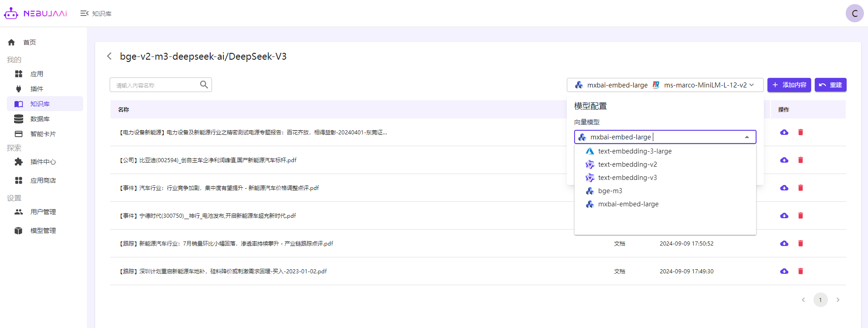Download the 比亚迪(002594) pdf via cloud icon
The width and height of the screenshot is (868, 328).
(x=784, y=160)
